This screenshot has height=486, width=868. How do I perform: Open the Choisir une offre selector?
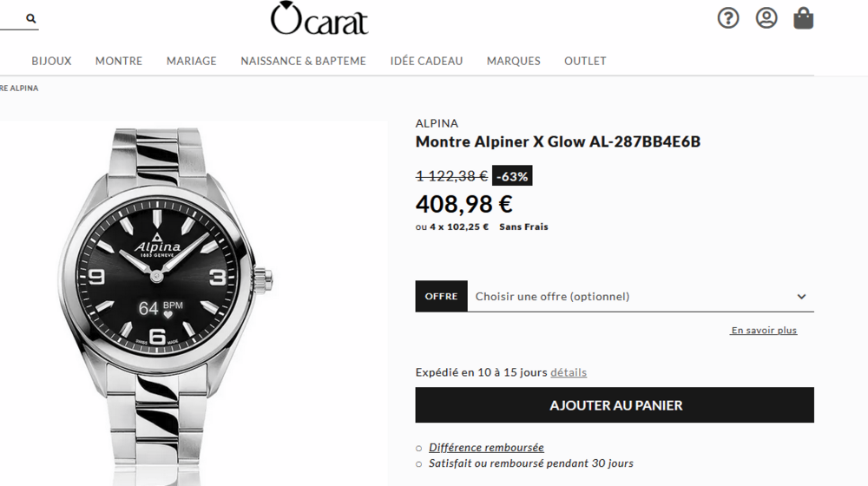(x=641, y=296)
